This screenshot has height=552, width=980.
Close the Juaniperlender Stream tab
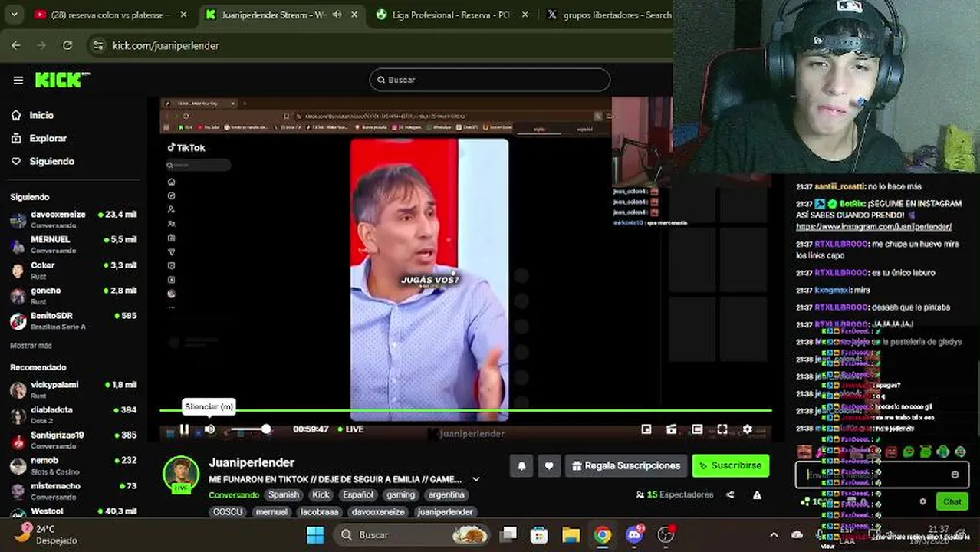point(354,15)
